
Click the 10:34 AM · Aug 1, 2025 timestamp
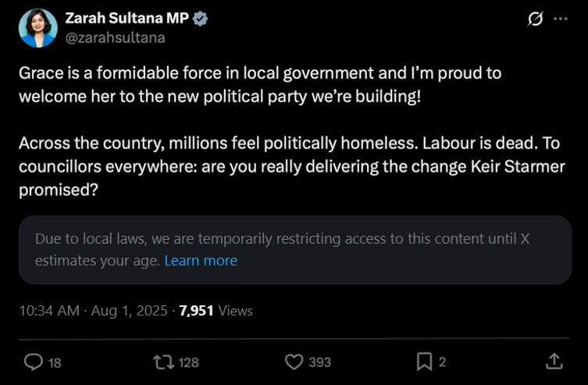[93, 310]
